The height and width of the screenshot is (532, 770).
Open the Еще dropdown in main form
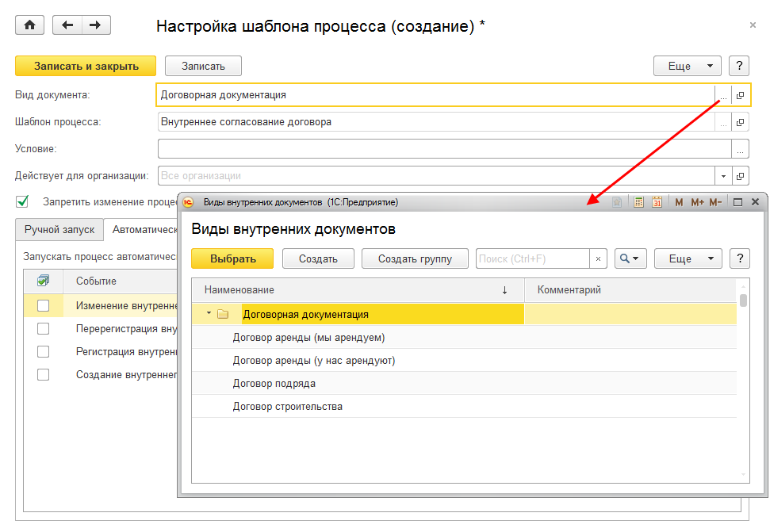coord(687,66)
